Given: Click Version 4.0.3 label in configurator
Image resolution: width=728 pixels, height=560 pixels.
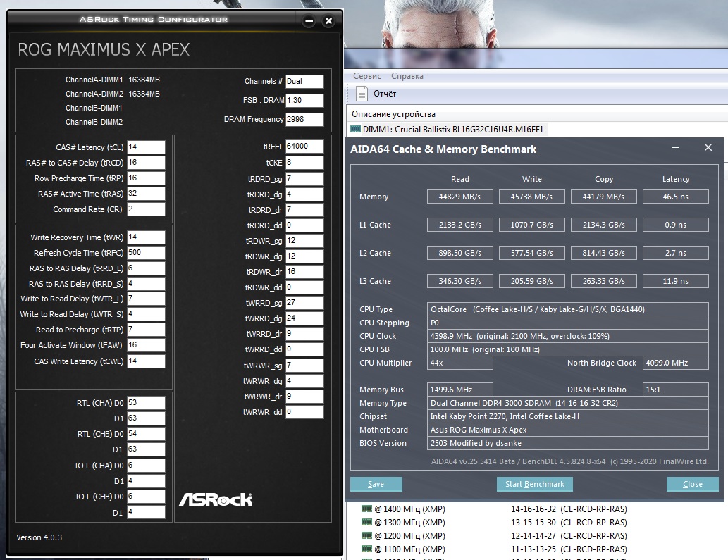Looking at the screenshot, I should 39,537.
